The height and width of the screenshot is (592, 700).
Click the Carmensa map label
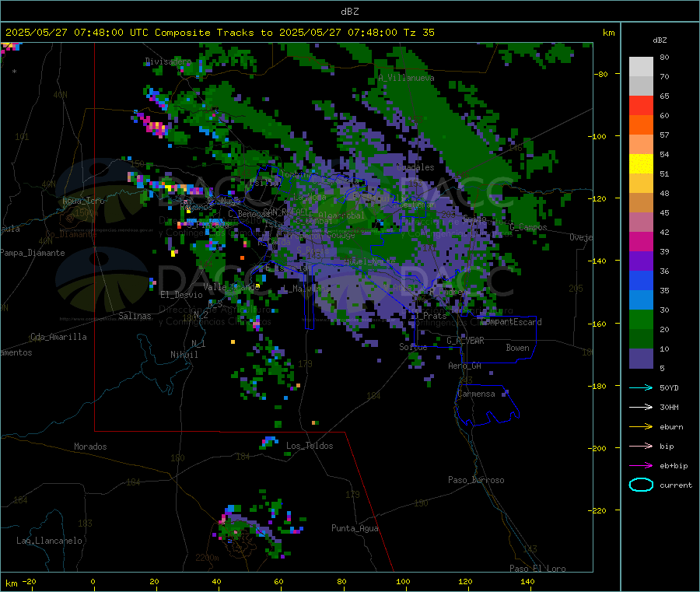click(476, 394)
